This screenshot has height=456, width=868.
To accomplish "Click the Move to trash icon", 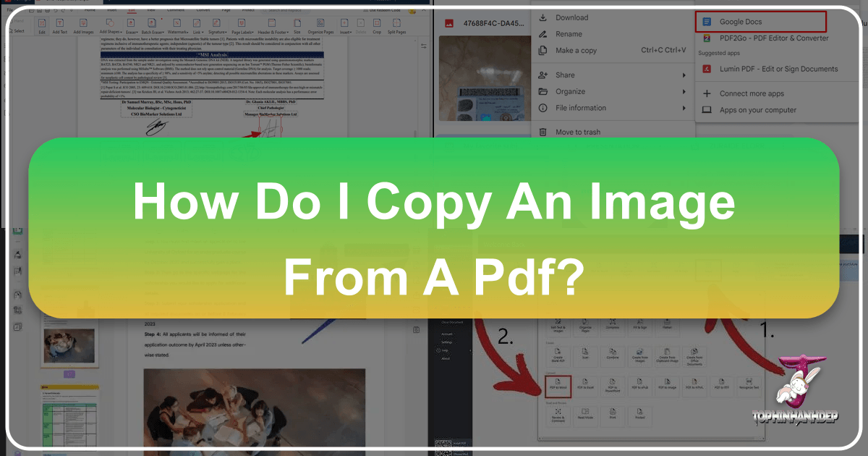I will click(x=542, y=132).
